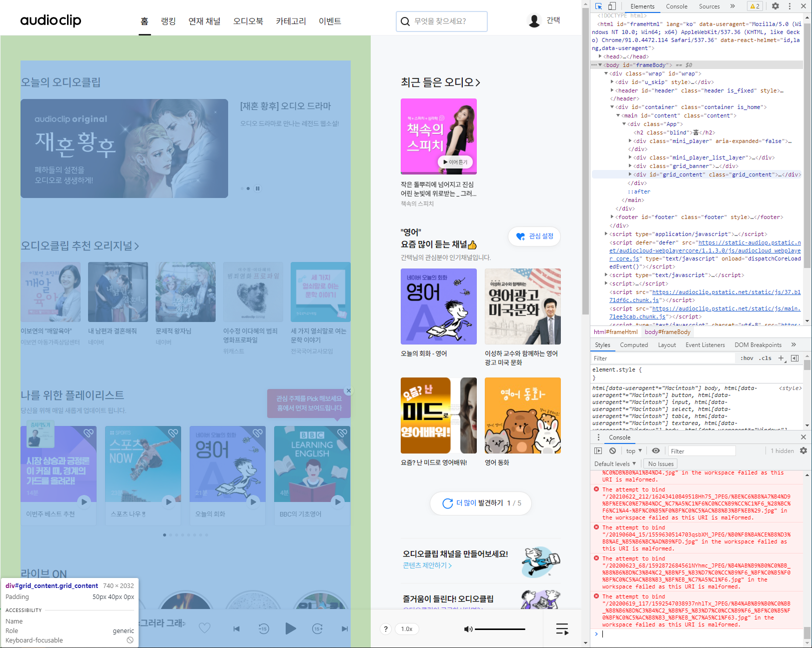This screenshot has width=812, height=648.
Task: Skip to the previous track
Action: pyautogui.click(x=237, y=629)
